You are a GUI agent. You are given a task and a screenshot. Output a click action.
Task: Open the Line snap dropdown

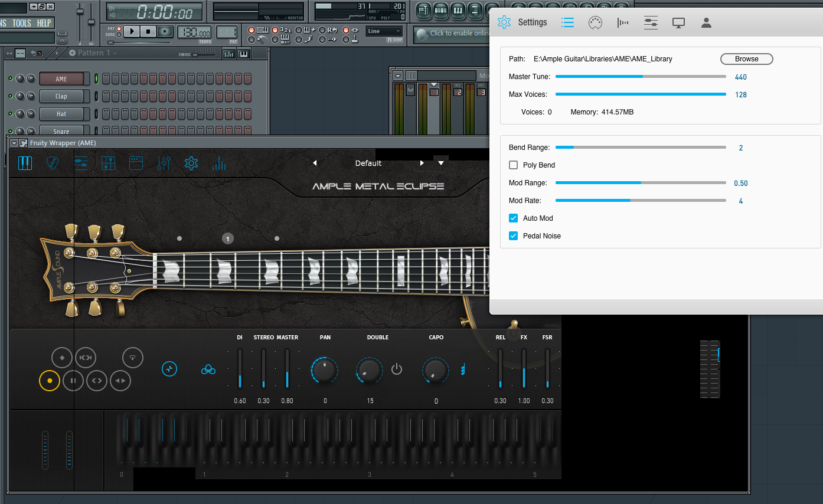tap(384, 31)
